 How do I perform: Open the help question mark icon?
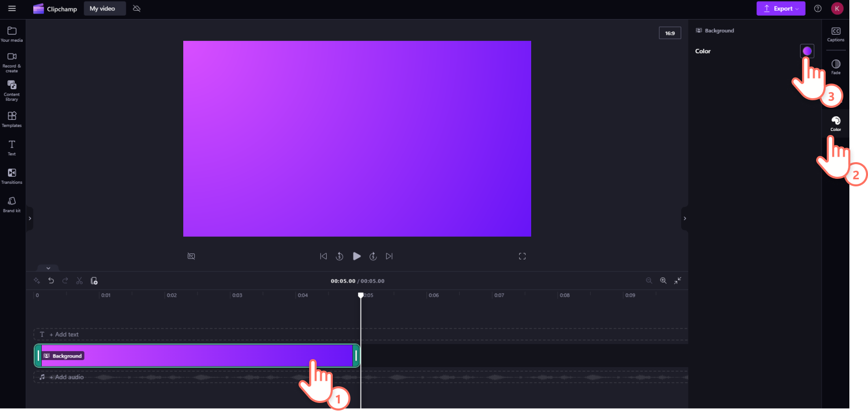(x=818, y=9)
